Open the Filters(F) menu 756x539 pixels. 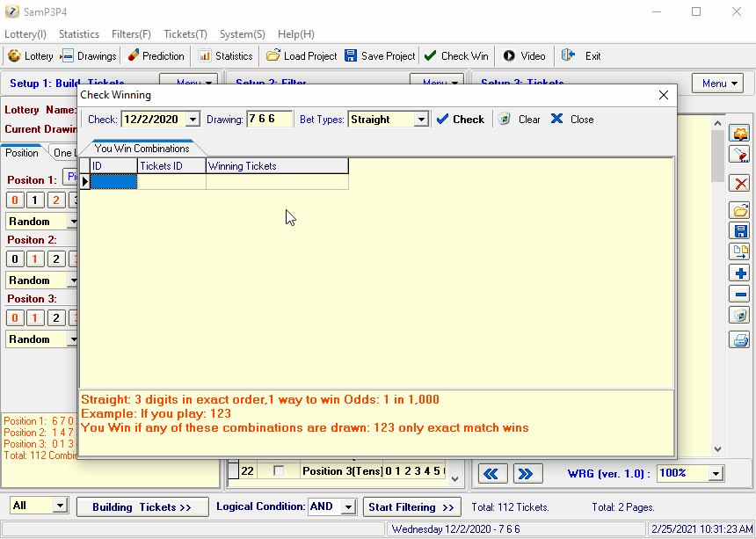131,34
